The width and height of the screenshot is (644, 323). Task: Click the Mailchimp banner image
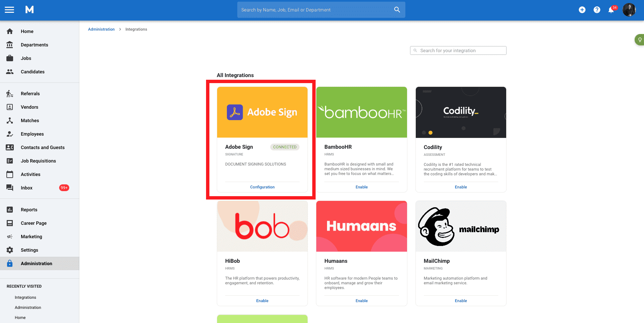tap(461, 226)
